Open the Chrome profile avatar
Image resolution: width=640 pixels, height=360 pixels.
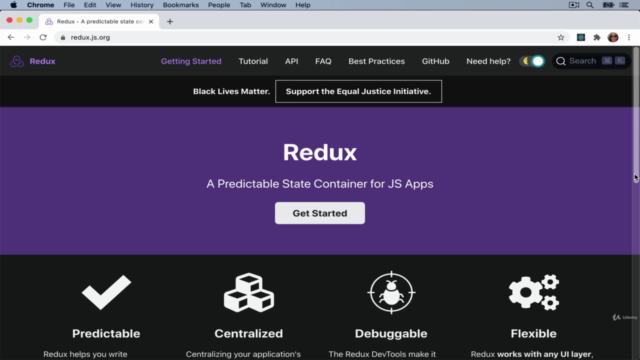pos(613,37)
